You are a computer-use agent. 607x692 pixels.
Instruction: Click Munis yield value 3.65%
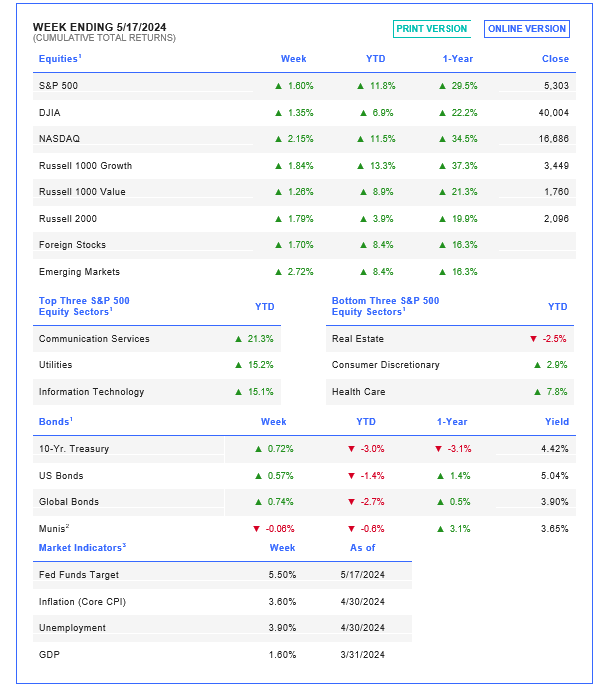(x=554, y=528)
